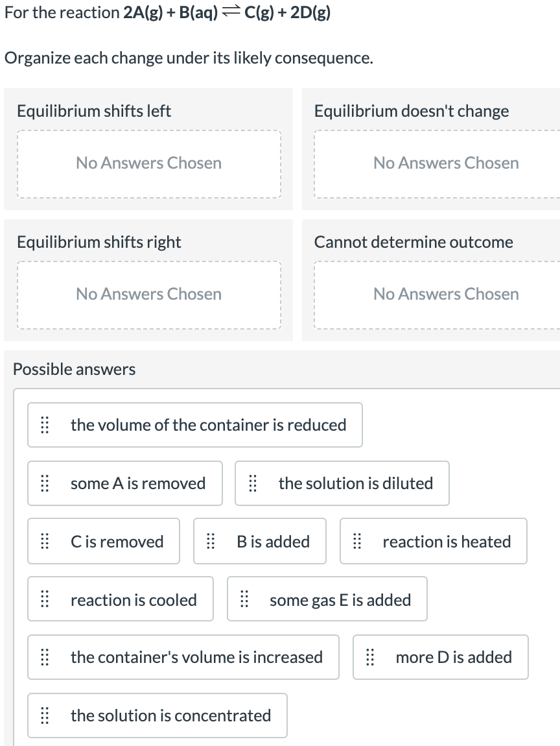Click the 'Equilibrium shifts left' drop zone
This screenshot has width=560, height=746.
coord(149,163)
